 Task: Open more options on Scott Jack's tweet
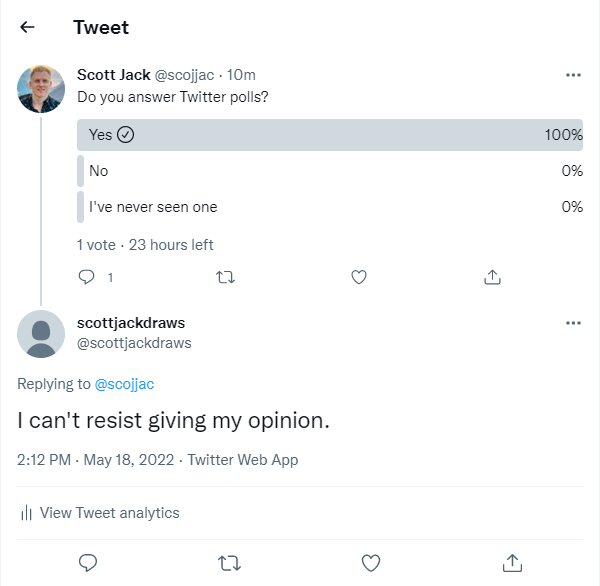(573, 75)
